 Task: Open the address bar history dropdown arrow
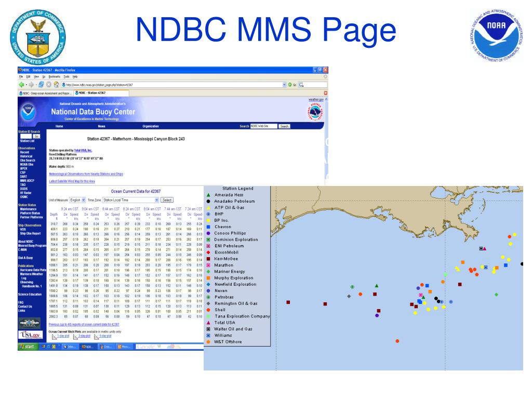[284, 85]
